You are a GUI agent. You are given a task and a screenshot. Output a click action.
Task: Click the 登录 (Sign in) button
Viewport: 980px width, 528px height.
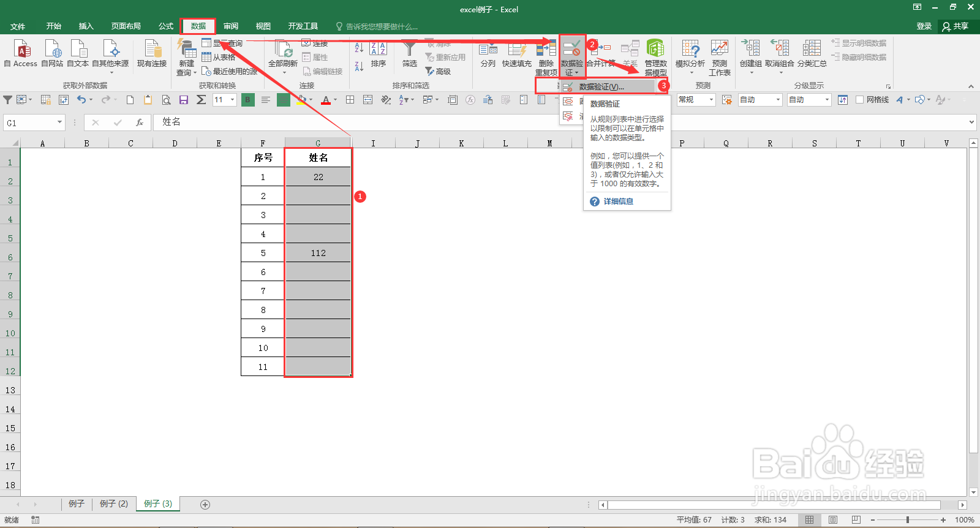pyautogui.click(x=924, y=26)
